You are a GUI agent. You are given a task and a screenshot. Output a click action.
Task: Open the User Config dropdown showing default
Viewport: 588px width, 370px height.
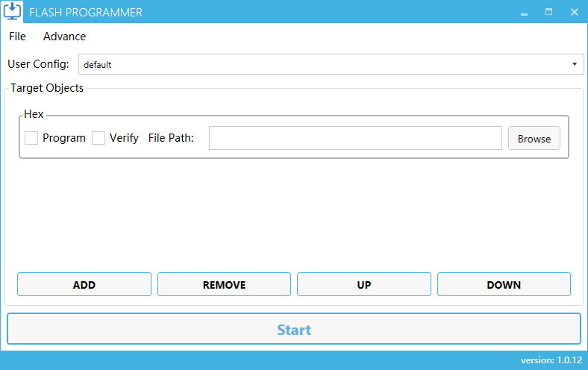click(x=331, y=64)
